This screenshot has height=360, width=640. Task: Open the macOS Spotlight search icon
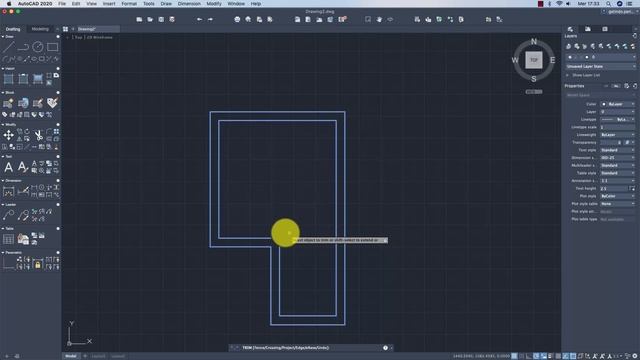[608, 4]
